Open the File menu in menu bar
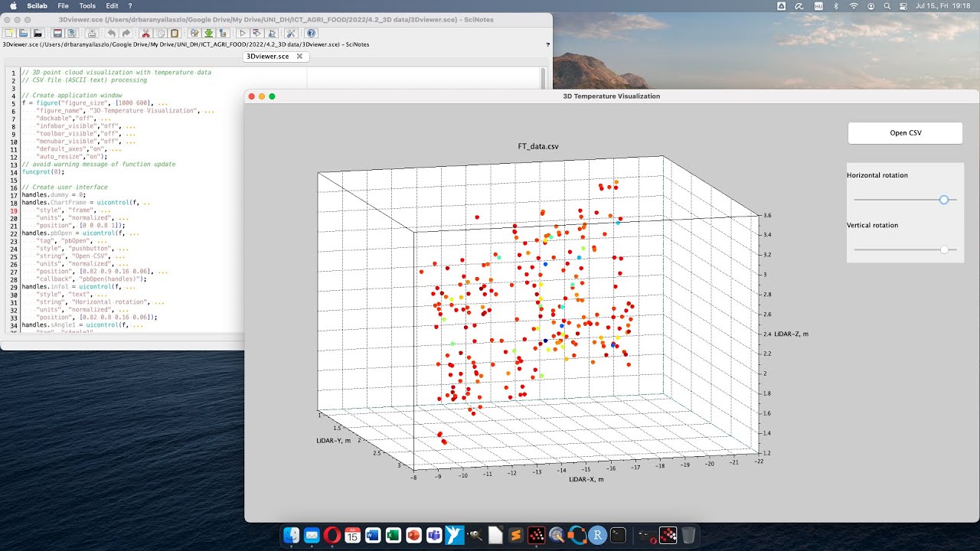The image size is (980, 551). coord(63,5)
